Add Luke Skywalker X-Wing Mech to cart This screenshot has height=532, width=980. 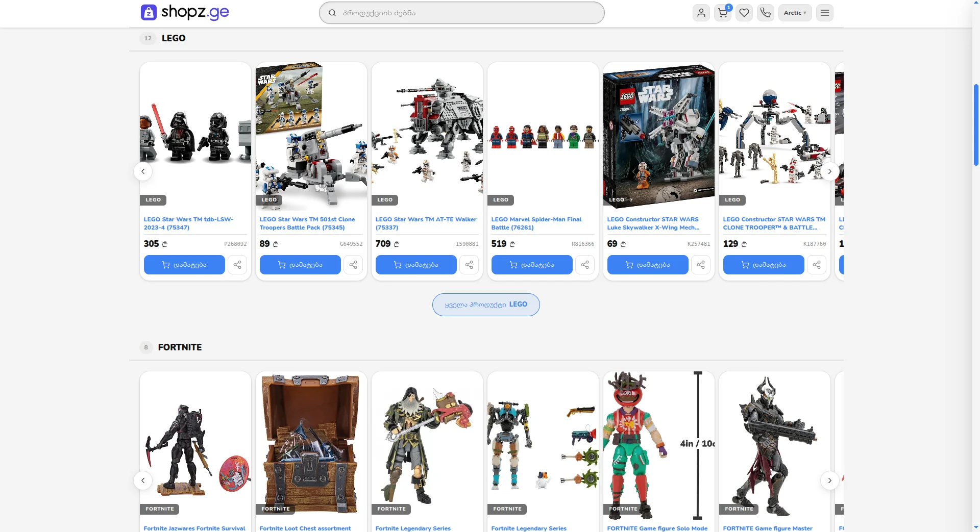(x=648, y=265)
